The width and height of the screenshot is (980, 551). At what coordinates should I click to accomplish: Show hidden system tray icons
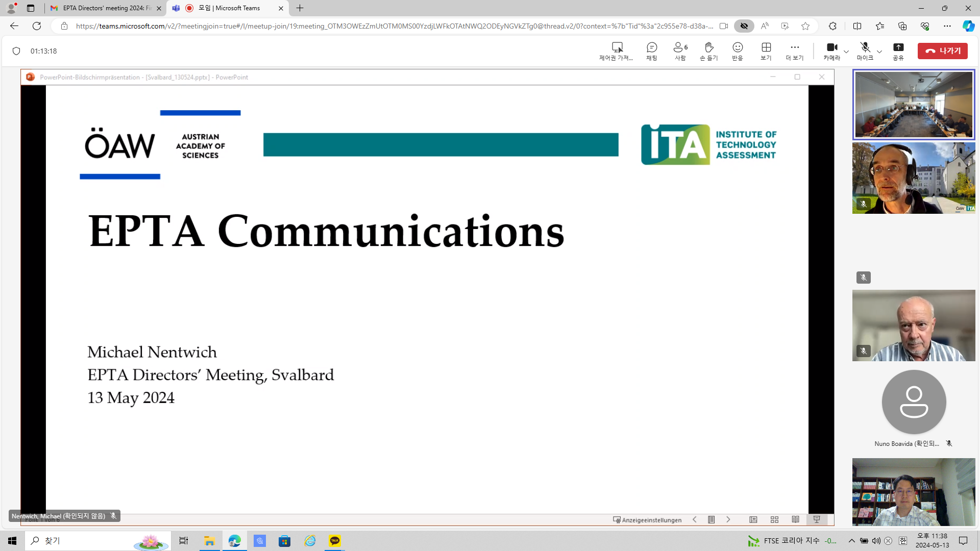point(851,541)
